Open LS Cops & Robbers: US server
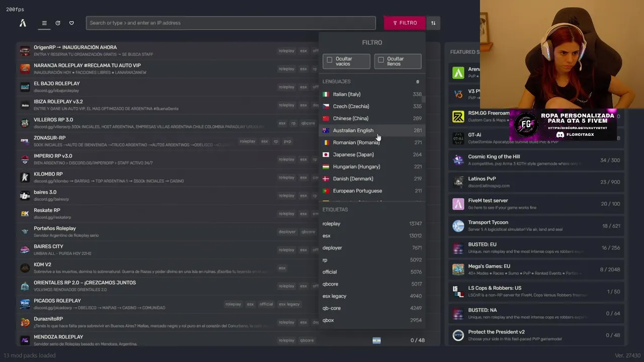Image resolution: width=644 pixels, height=362 pixels. [536, 292]
